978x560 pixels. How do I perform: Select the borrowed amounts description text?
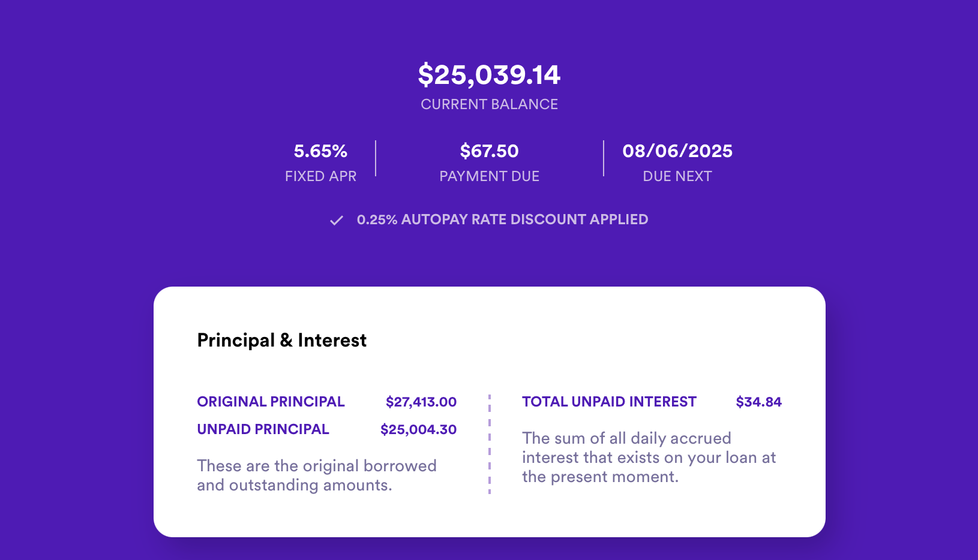coord(317,475)
